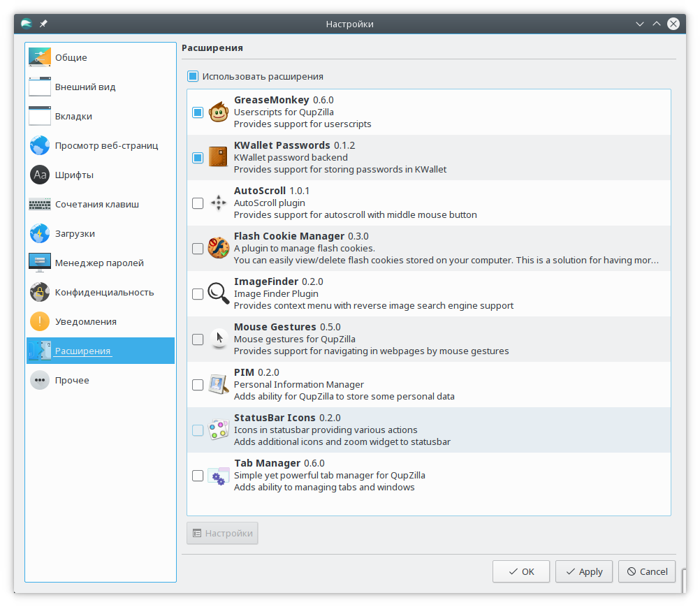Select 'Mouse gestures for QupZilla' line

(295, 339)
